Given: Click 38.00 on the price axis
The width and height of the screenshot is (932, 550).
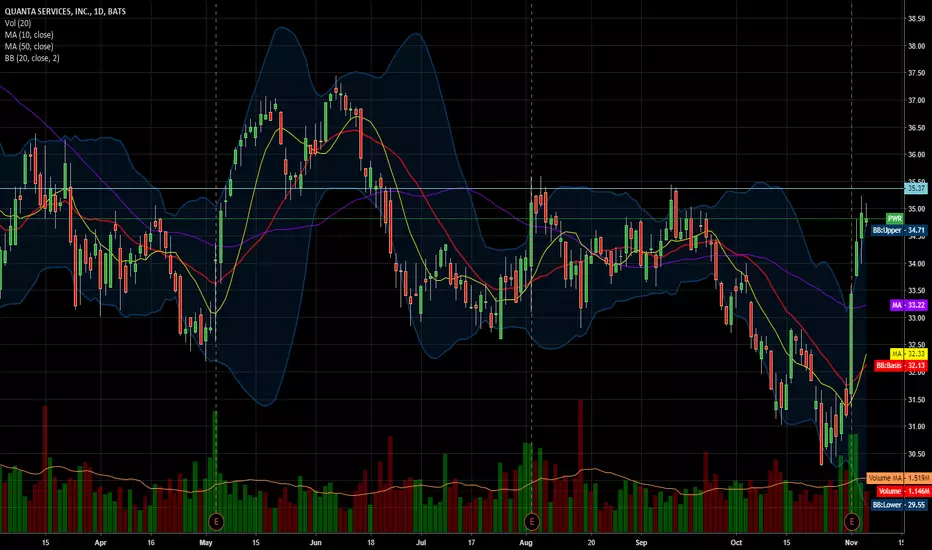Looking at the screenshot, I should click(916, 46).
